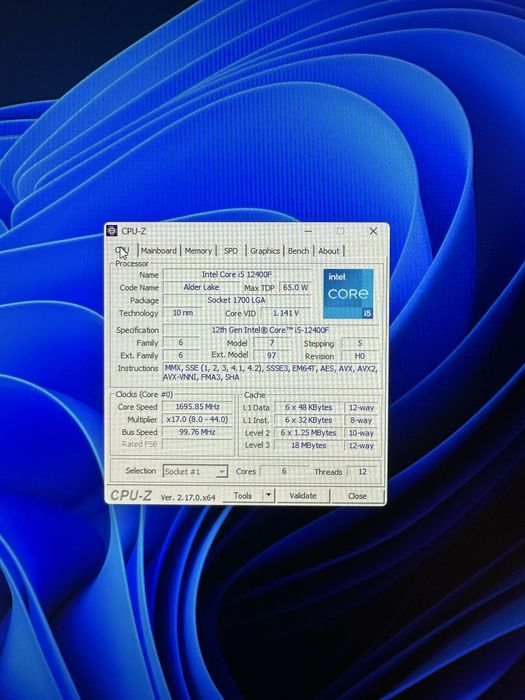Click the Code Name value Alder Lake
The image size is (525, 700).
[201, 287]
